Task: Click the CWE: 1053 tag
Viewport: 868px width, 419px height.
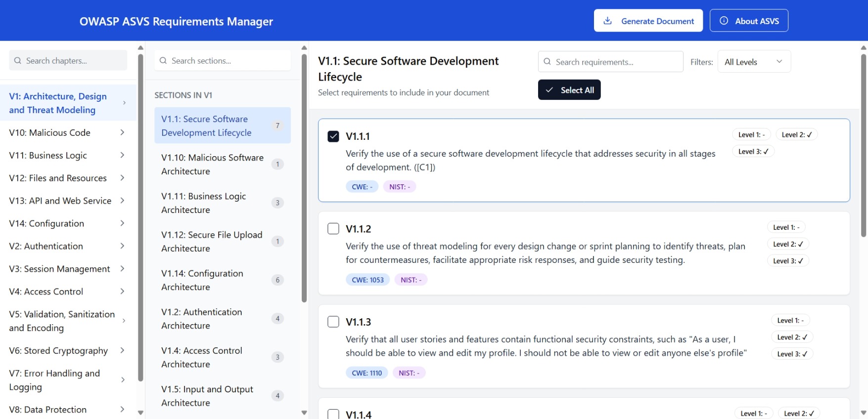Action: pos(367,280)
